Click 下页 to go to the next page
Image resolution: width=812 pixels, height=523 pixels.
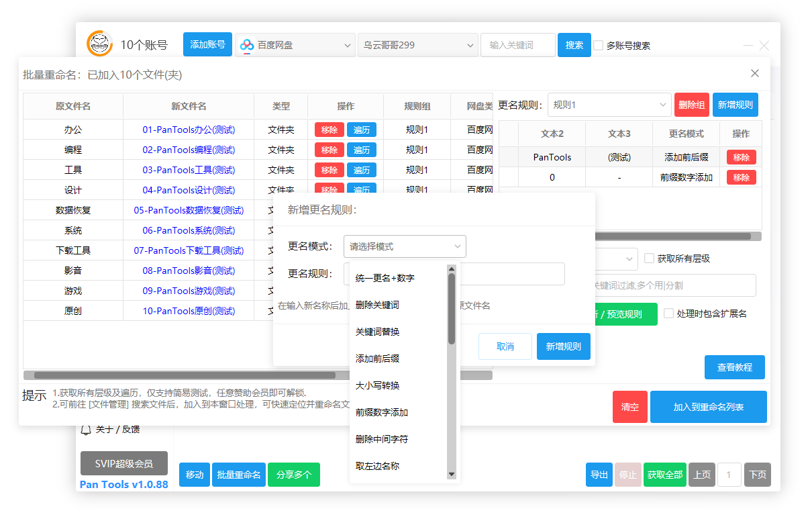pyautogui.click(x=758, y=474)
